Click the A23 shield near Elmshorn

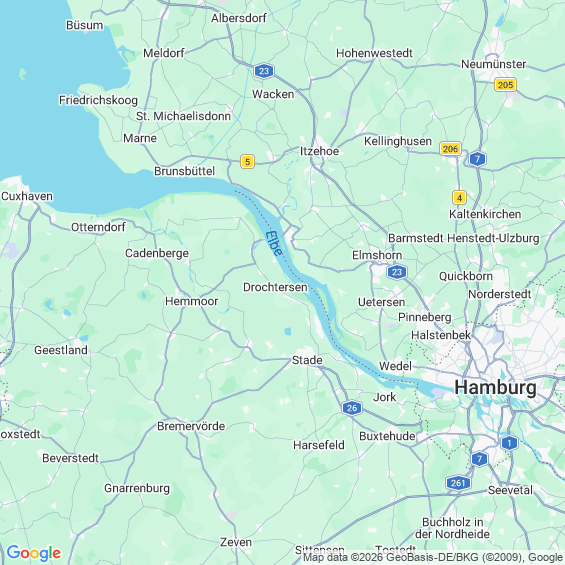coord(397,272)
